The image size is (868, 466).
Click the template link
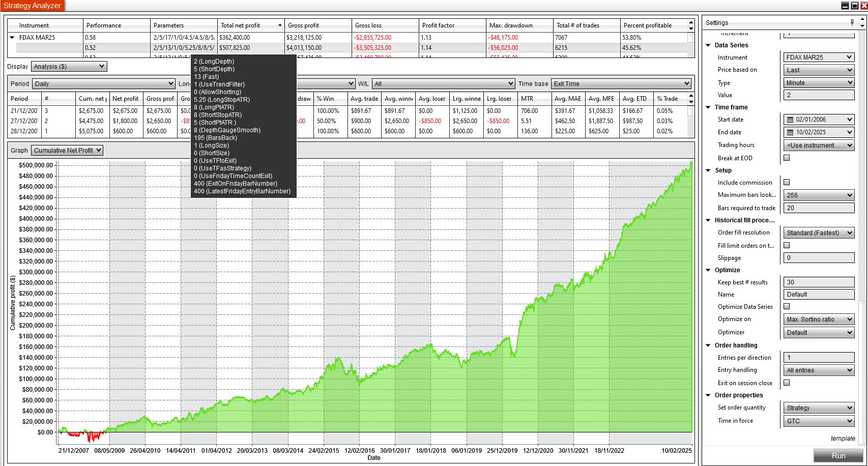click(843, 438)
